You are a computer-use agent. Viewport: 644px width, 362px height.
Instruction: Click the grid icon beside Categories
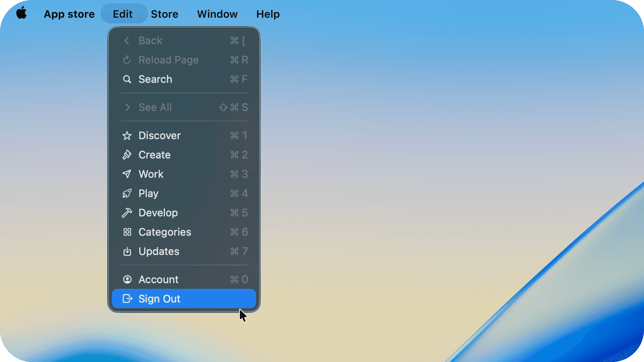coord(127,232)
